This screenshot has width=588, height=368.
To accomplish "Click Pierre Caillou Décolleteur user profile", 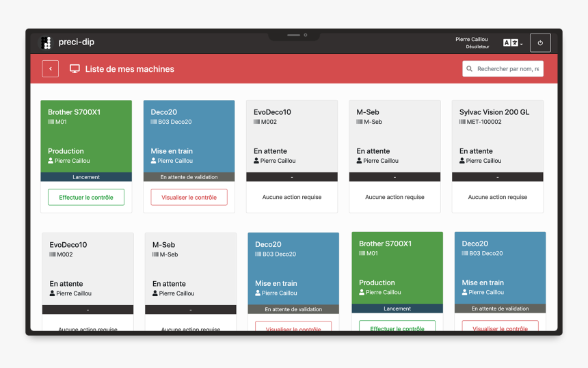I will pos(472,42).
